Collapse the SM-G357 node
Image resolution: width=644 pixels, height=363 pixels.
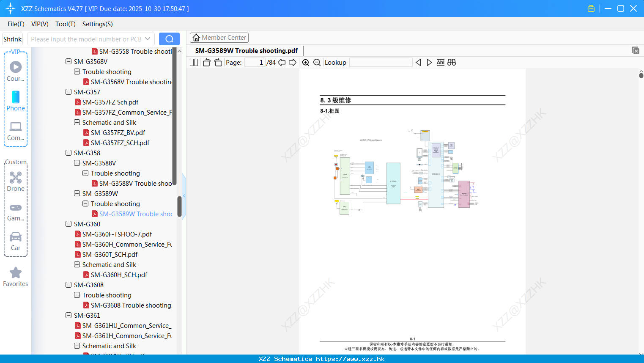[69, 92]
